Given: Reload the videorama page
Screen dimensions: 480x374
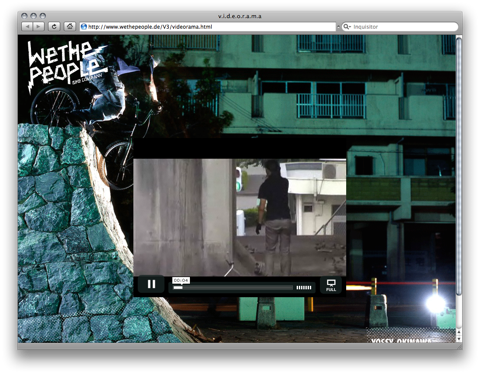Looking at the screenshot, I should pos(54,26).
